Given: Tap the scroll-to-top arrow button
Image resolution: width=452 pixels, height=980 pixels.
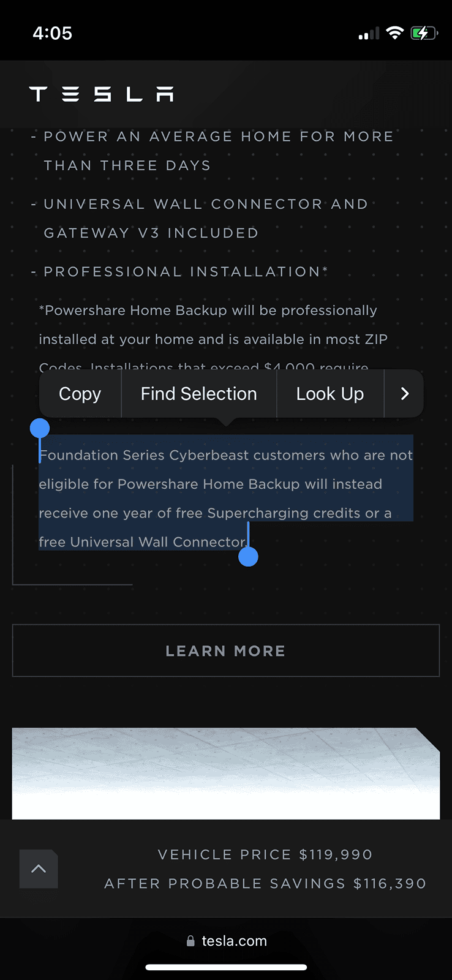Looking at the screenshot, I should tap(39, 869).
